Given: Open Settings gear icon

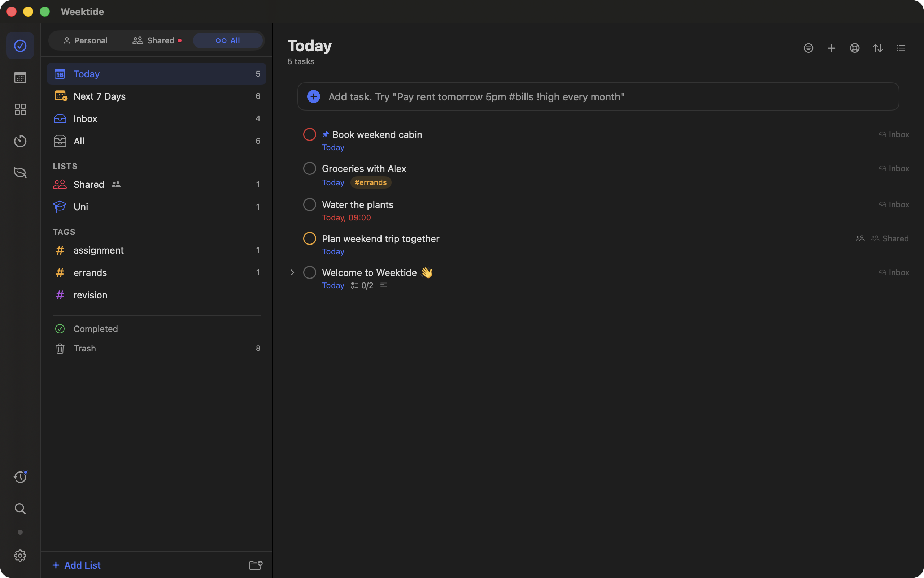Looking at the screenshot, I should 20,556.
